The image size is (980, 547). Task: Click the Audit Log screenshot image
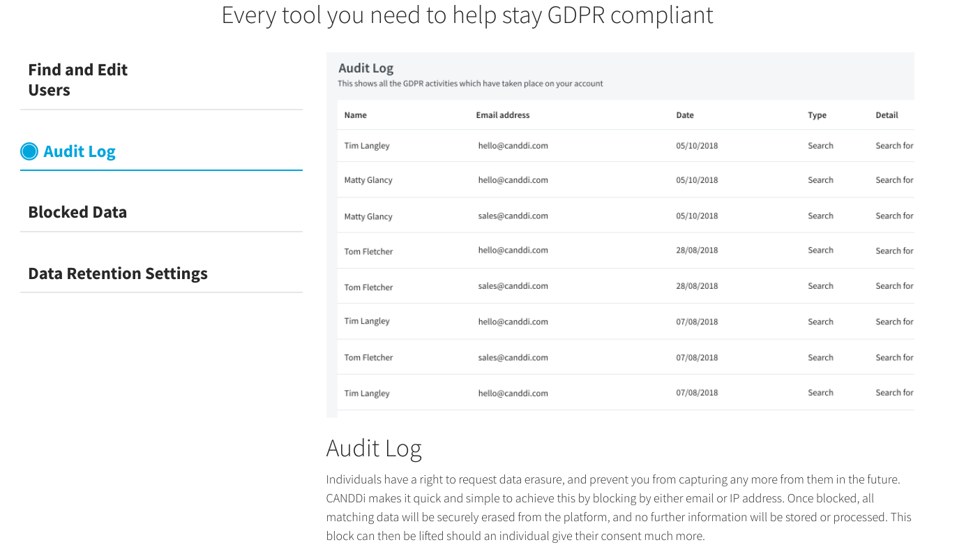(x=620, y=235)
